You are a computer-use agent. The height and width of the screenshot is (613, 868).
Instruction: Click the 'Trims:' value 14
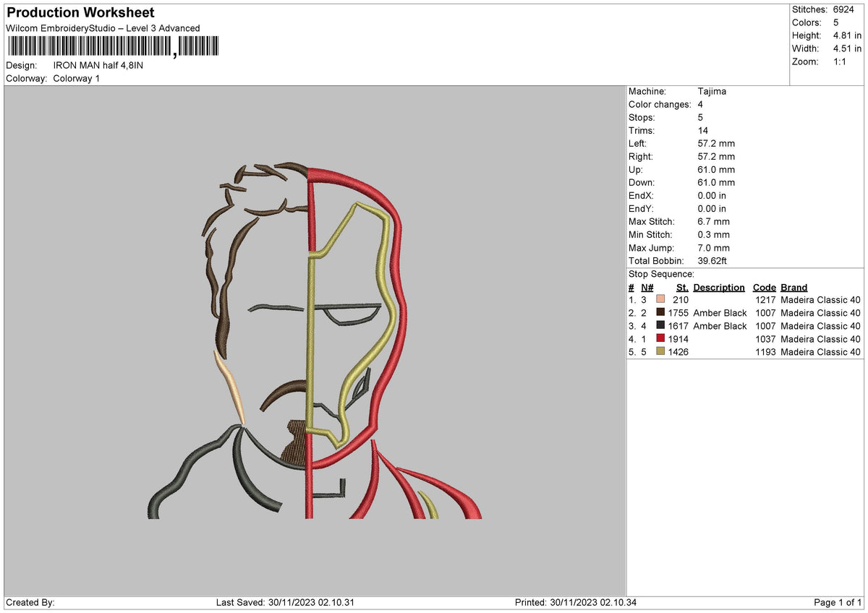point(703,131)
